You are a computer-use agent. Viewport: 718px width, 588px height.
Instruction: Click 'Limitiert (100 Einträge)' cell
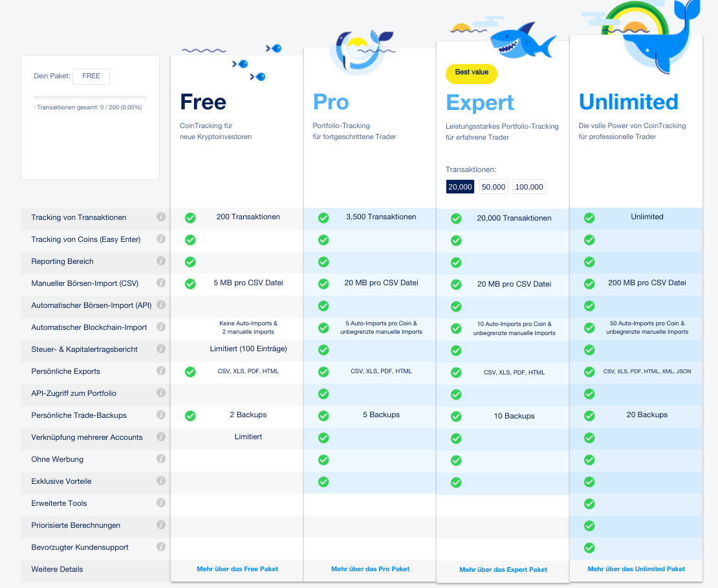point(248,349)
